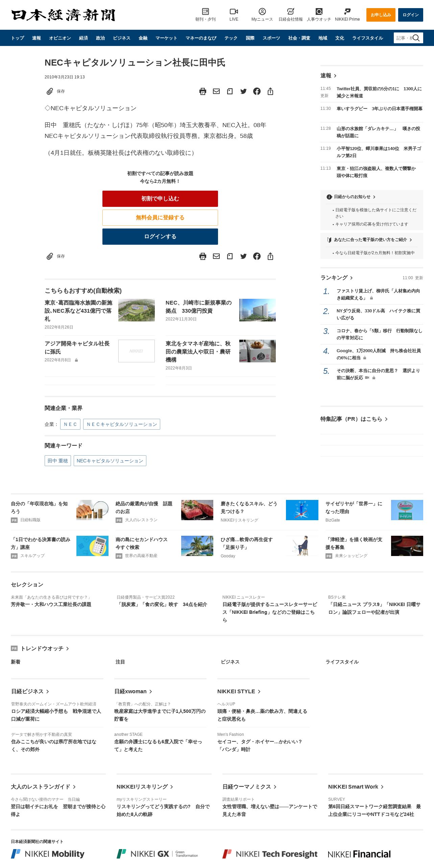Select the マーケット nav item

pos(166,38)
